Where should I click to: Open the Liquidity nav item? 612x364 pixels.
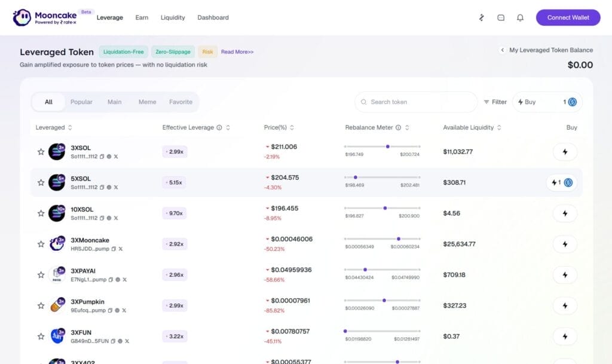tap(173, 17)
